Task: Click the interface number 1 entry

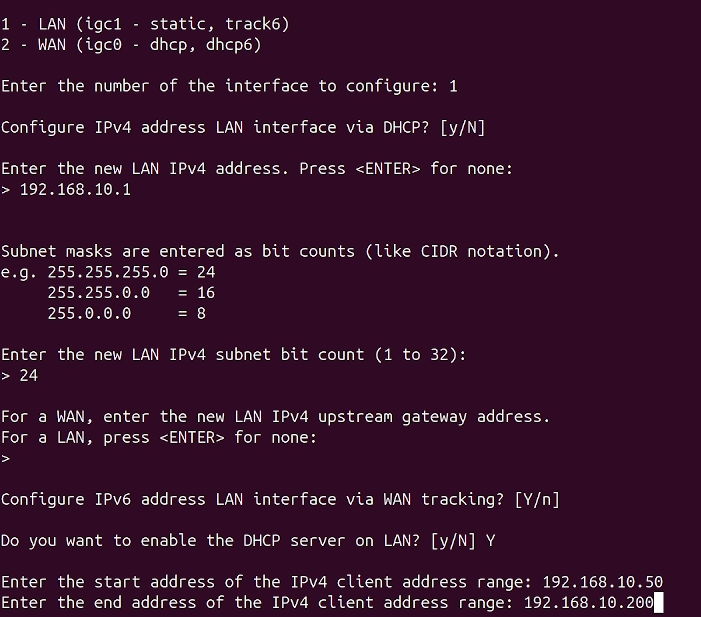Action: coord(453,86)
